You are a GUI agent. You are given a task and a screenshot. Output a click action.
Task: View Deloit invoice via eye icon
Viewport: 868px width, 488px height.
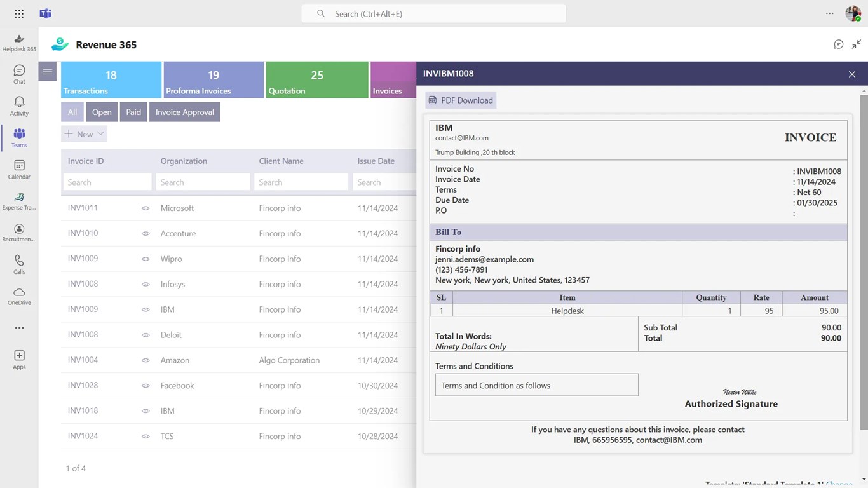[x=146, y=335]
